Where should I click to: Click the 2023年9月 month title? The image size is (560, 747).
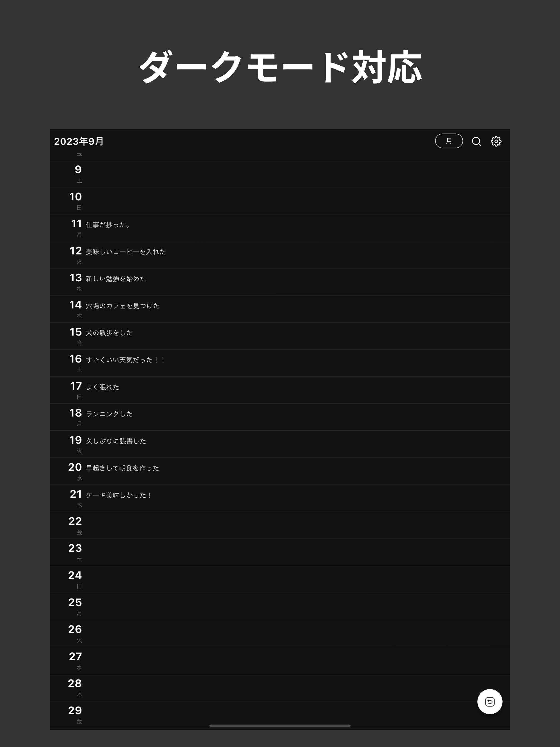coord(79,141)
